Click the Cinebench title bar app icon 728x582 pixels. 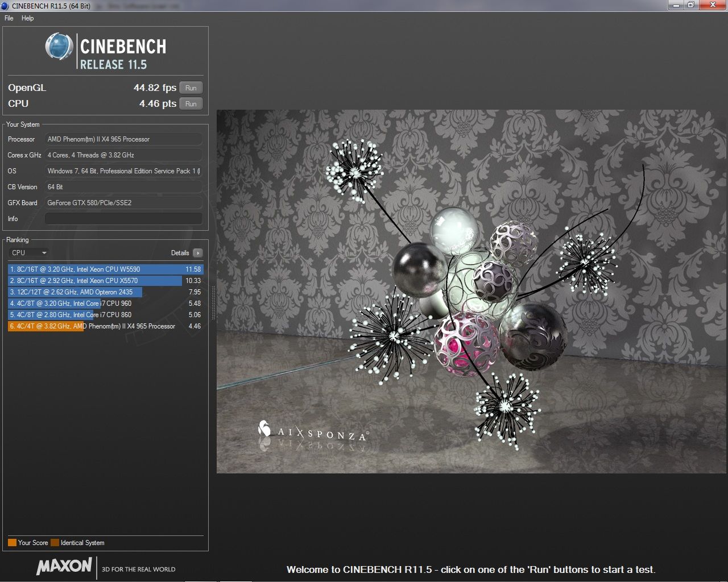pos(5,5)
